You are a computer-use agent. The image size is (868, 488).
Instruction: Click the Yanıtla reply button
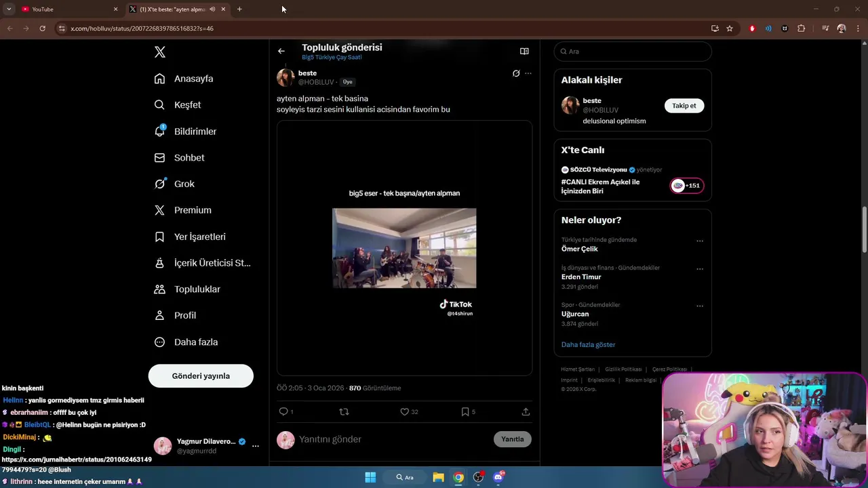(x=513, y=439)
